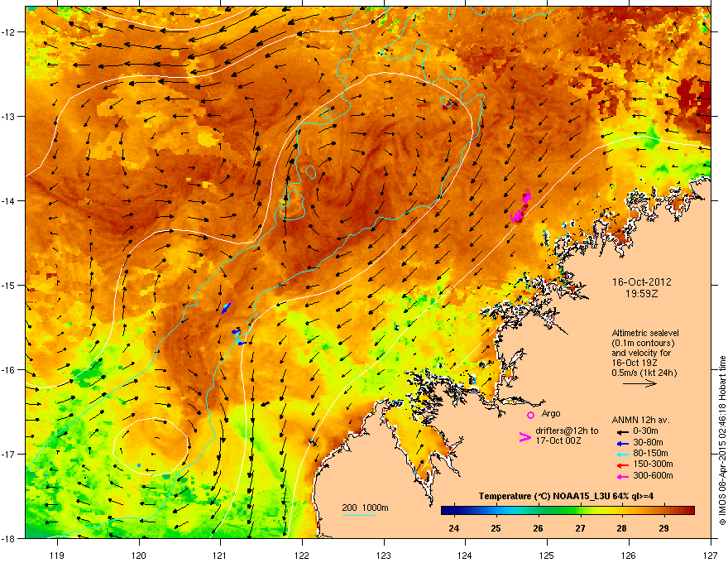728x563 pixels.
Task: Click colorbar tick label "27"
Action: 581,528
